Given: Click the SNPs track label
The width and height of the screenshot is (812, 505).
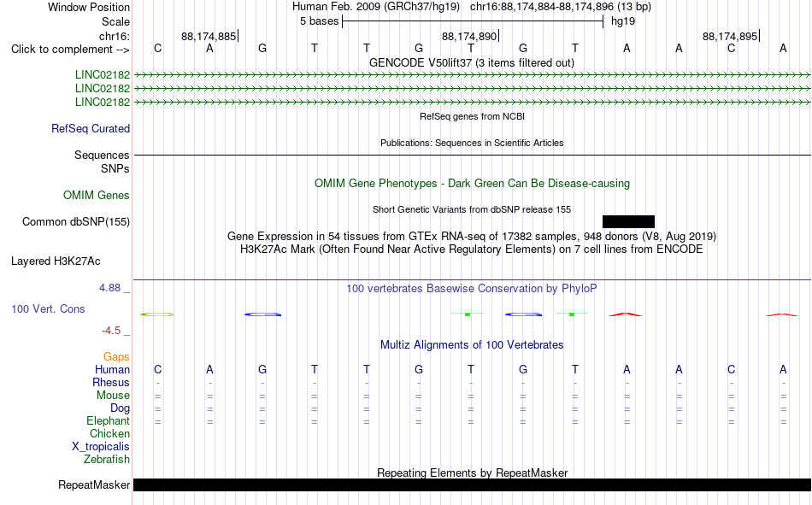Looking at the screenshot, I should [x=115, y=168].
